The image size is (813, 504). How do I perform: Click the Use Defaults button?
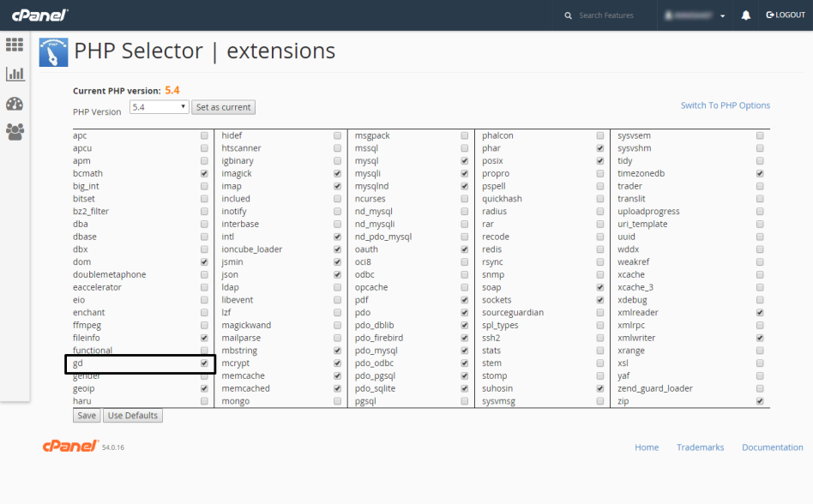(133, 416)
